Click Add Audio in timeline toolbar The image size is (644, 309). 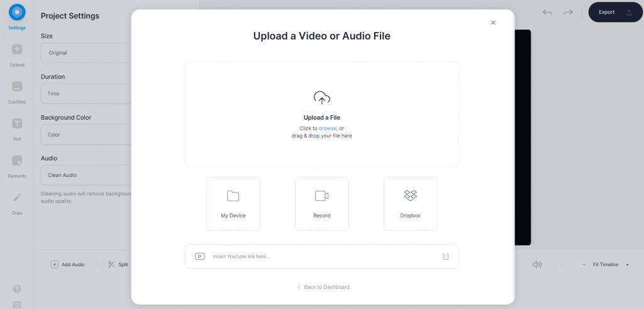click(x=68, y=264)
